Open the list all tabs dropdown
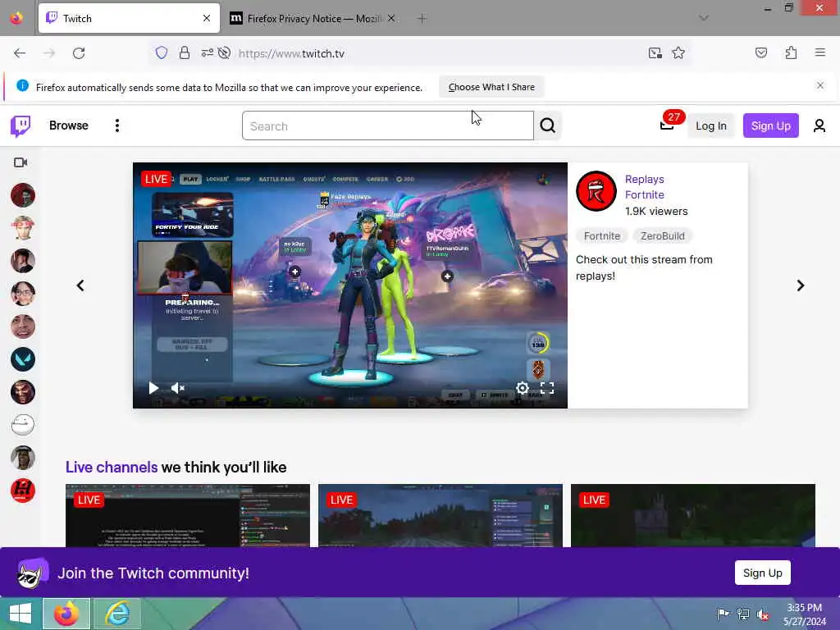Viewport: 840px width, 630px height. (704, 18)
